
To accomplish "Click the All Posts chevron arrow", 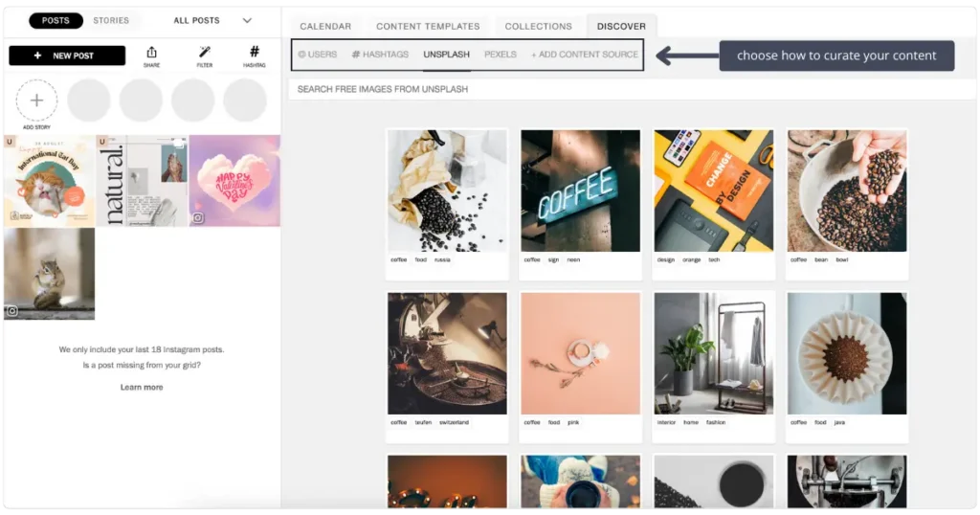I will coord(247,21).
